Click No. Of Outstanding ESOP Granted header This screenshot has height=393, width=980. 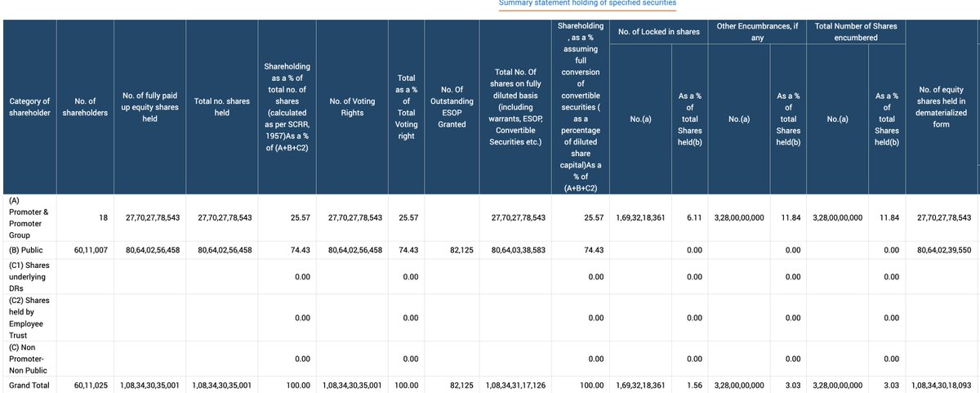[x=452, y=107]
